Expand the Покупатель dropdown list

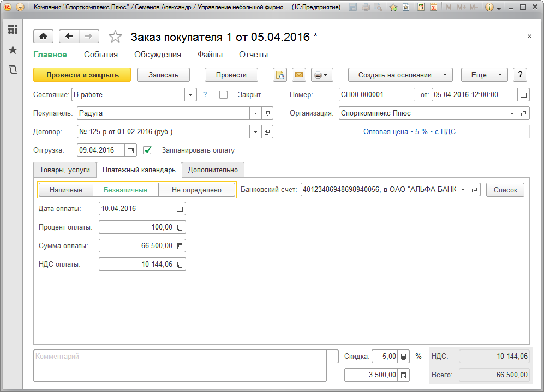(x=255, y=113)
